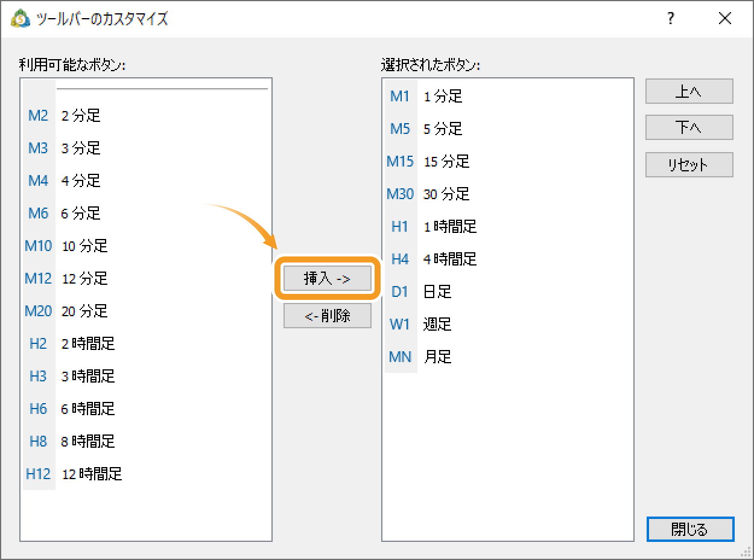Click the 挿入 -> button

(328, 279)
